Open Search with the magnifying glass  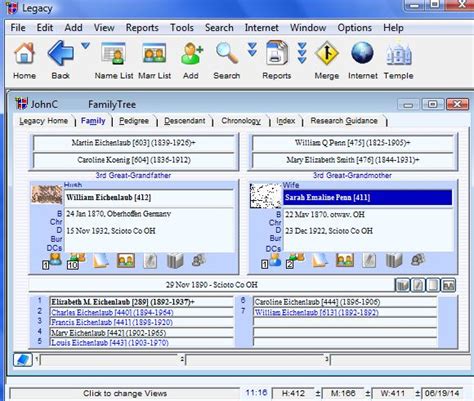tap(227, 53)
